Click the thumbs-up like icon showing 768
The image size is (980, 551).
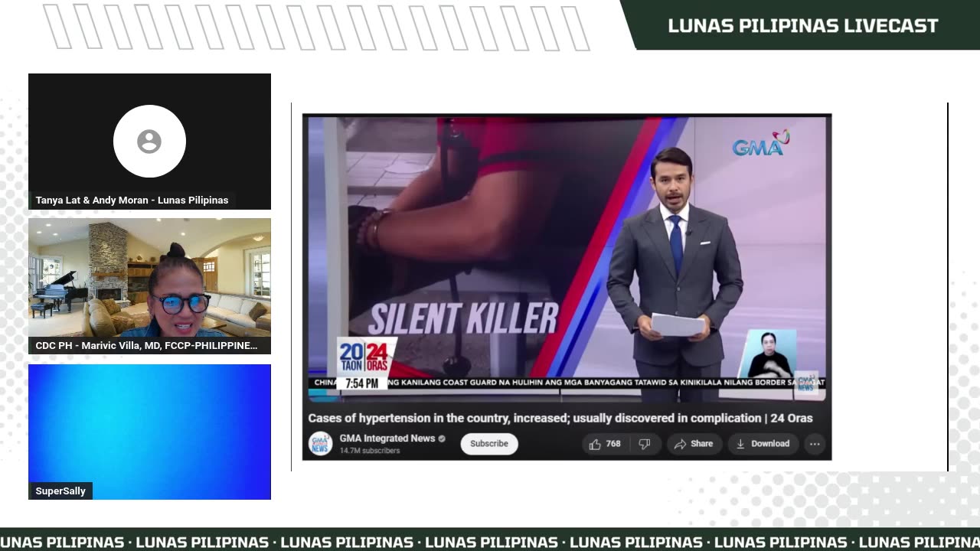click(595, 444)
